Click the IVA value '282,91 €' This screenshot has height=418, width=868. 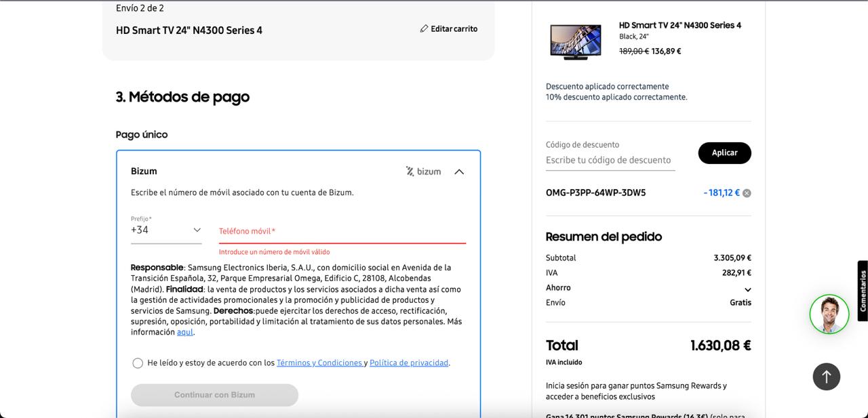pos(736,273)
